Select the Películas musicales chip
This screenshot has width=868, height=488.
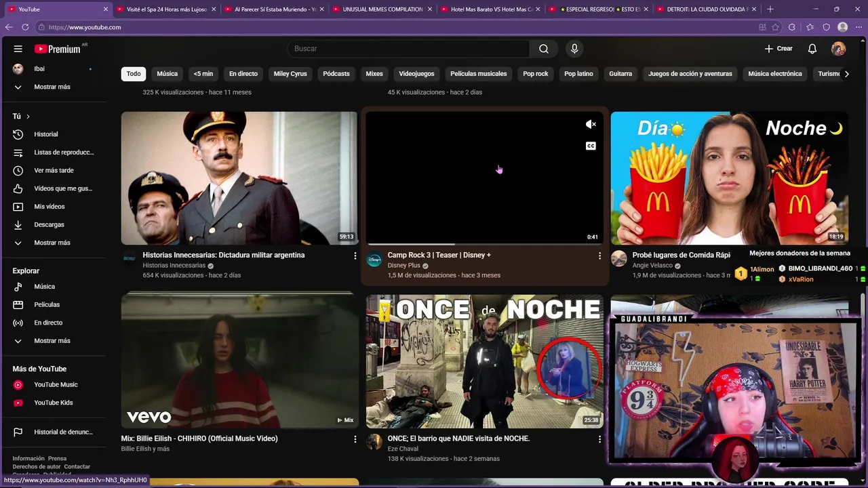click(479, 74)
